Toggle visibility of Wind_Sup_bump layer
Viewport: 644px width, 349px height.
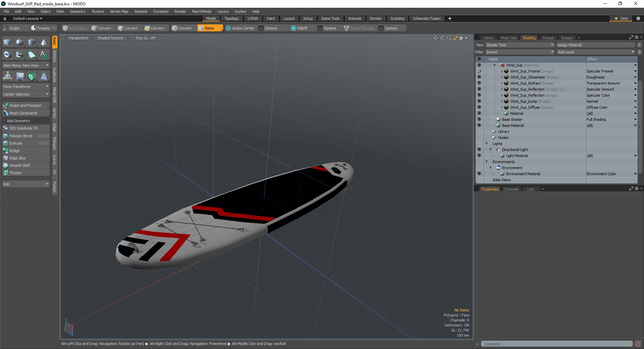coord(479,101)
